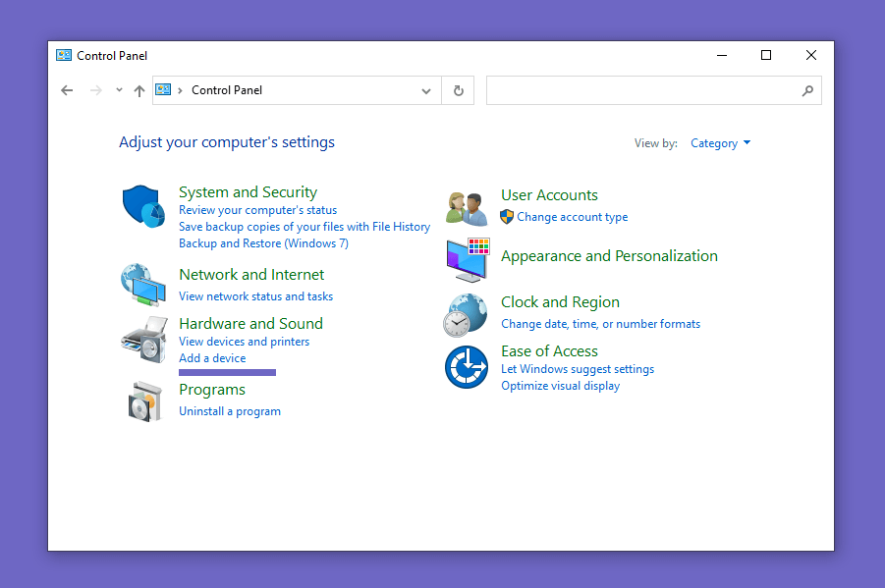
Task: Open the Add a device link
Action: 212,358
